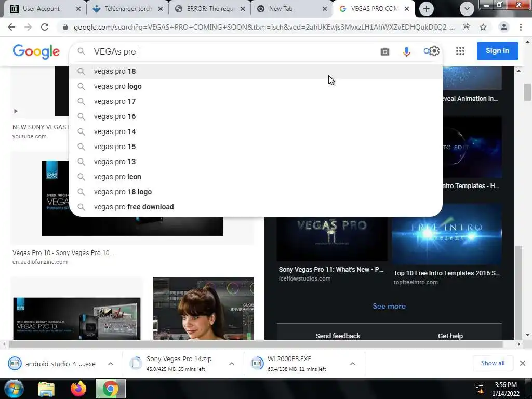Click the iceflowstudios.com source link

click(304, 278)
